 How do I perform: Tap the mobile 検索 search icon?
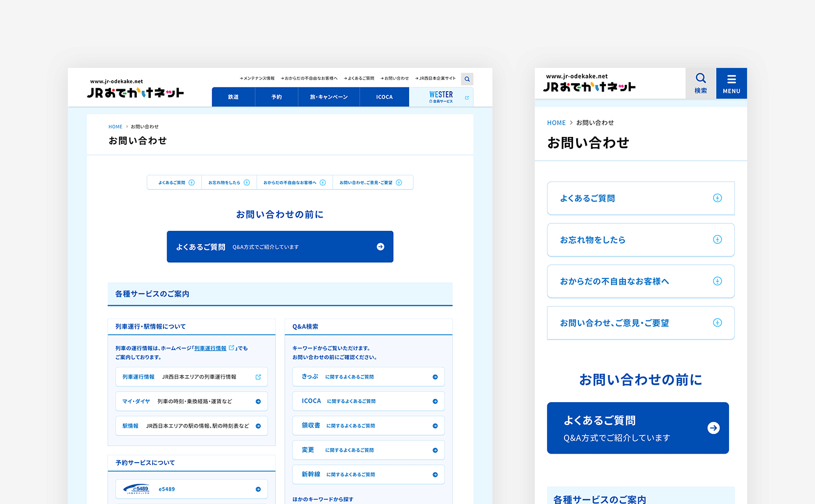point(700,83)
